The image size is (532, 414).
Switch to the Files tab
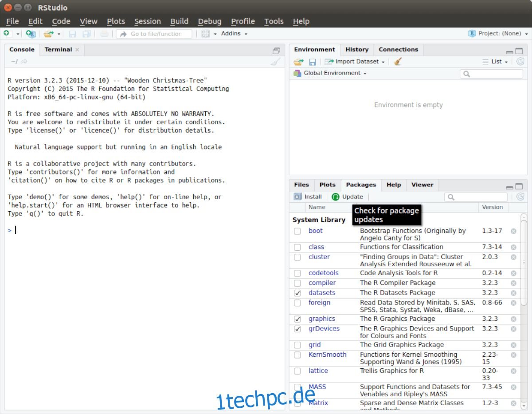click(301, 185)
